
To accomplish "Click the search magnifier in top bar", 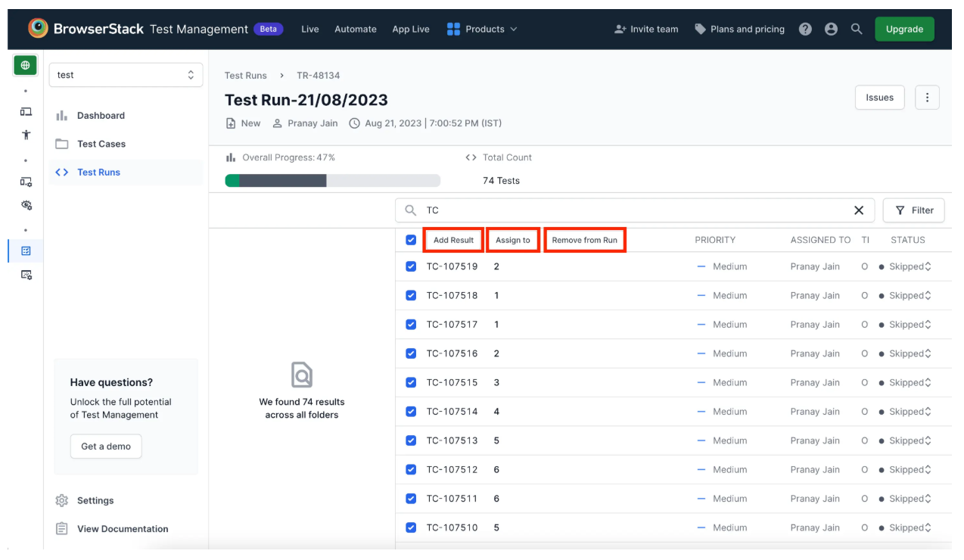I will (857, 29).
